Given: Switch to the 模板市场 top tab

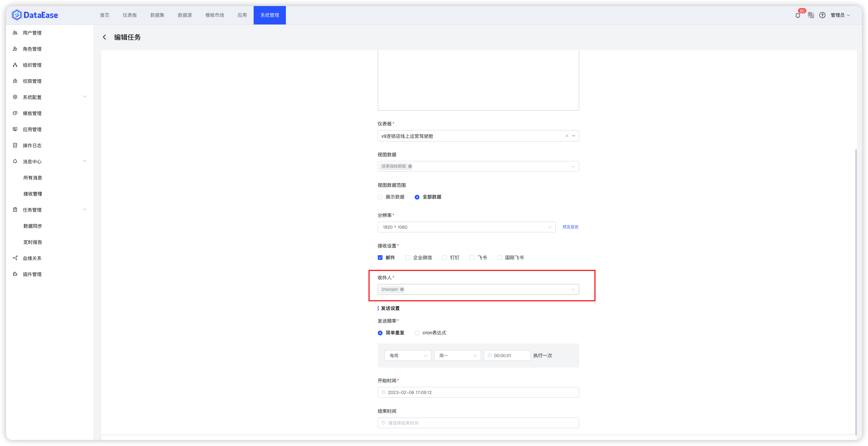Looking at the screenshot, I should 215,15.
